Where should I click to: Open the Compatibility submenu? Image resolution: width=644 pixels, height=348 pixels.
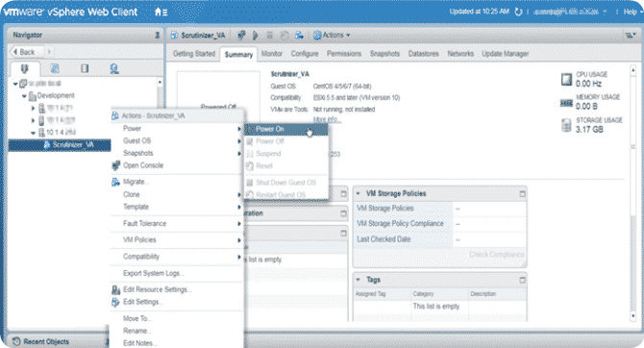pyautogui.click(x=177, y=257)
